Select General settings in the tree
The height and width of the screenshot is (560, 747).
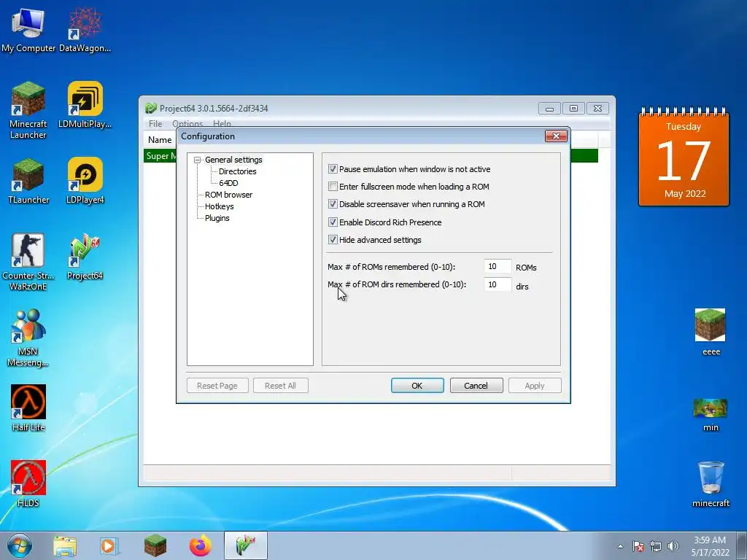pyautogui.click(x=233, y=160)
